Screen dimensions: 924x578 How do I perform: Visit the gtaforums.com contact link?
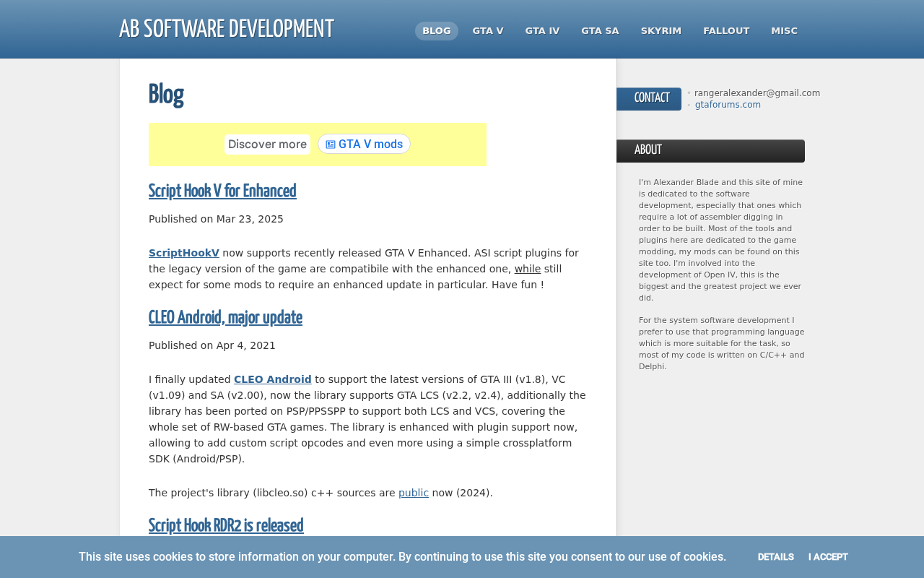pyautogui.click(x=728, y=105)
